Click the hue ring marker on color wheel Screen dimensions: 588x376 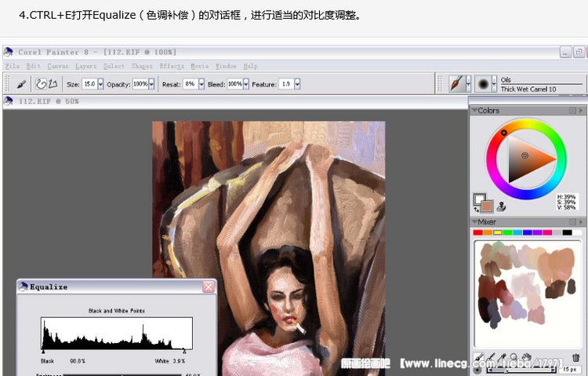click(x=503, y=133)
